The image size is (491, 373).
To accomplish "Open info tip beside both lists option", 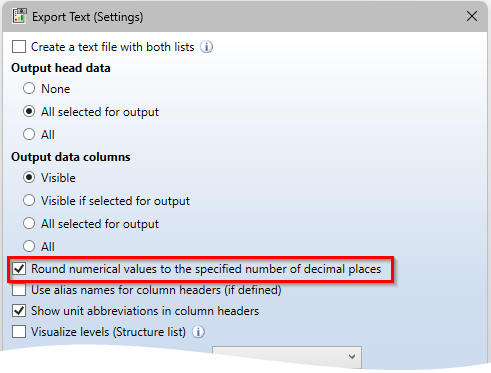I will (206, 47).
